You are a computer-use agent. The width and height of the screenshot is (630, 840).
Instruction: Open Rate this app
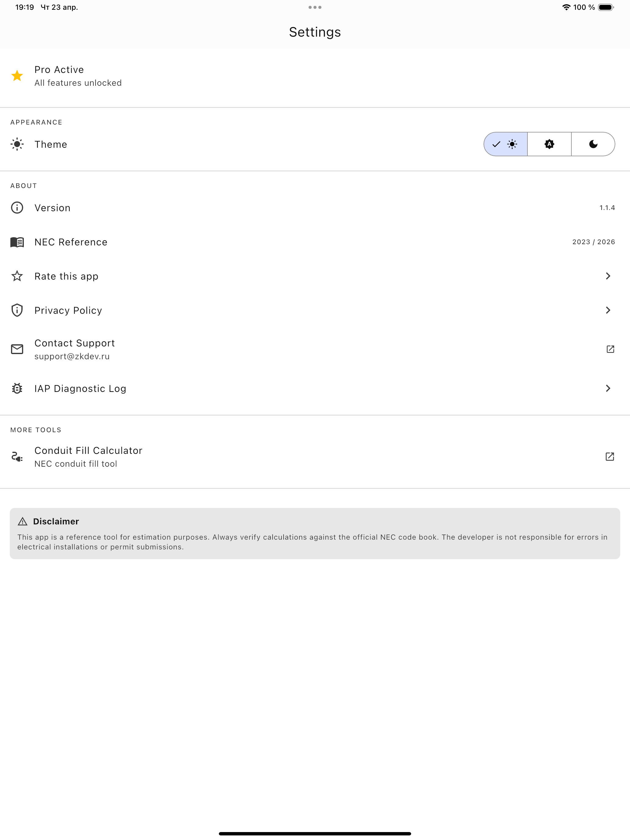(315, 276)
